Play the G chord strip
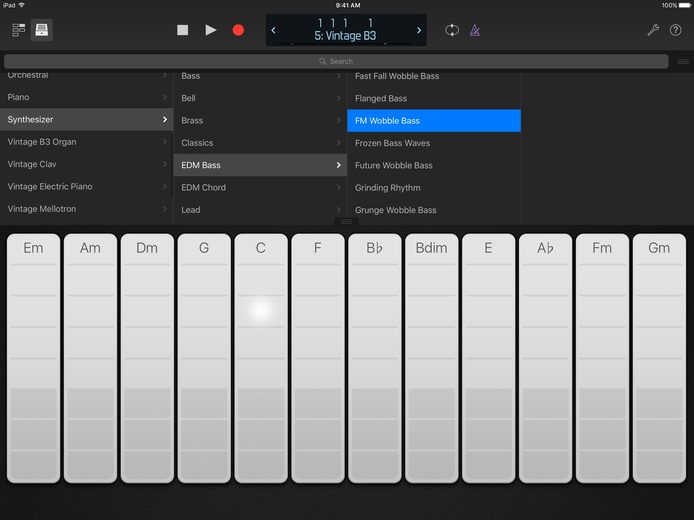 (x=204, y=358)
